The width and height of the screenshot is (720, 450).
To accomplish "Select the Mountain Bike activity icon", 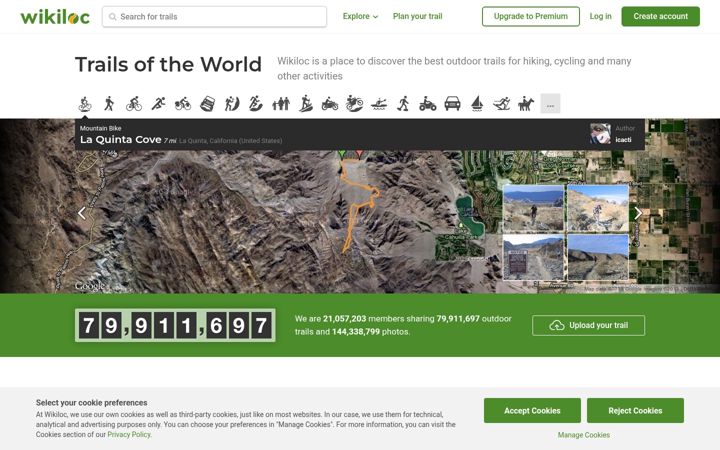I will tap(84, 104).
